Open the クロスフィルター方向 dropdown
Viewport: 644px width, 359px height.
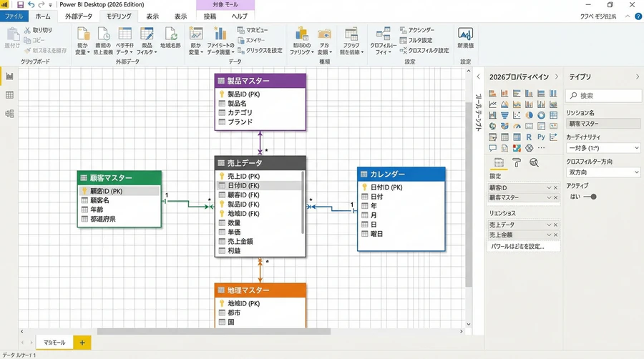(x=603, y=172)
